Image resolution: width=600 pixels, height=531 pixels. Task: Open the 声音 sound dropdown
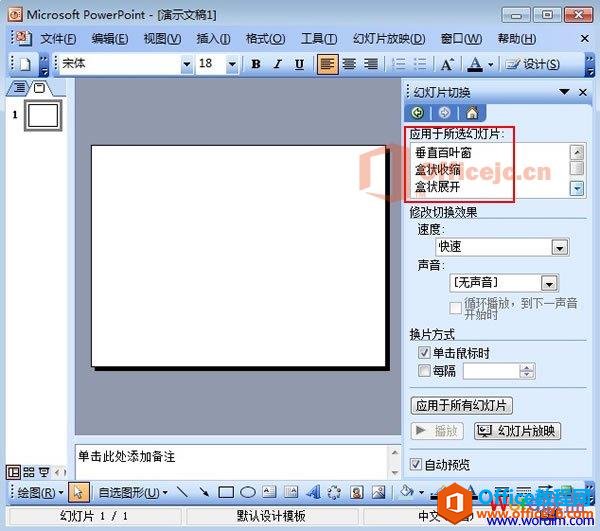[549, 284]
